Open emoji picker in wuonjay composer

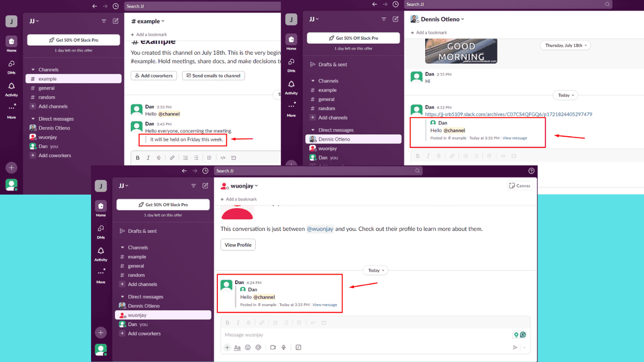click(248, 347)
